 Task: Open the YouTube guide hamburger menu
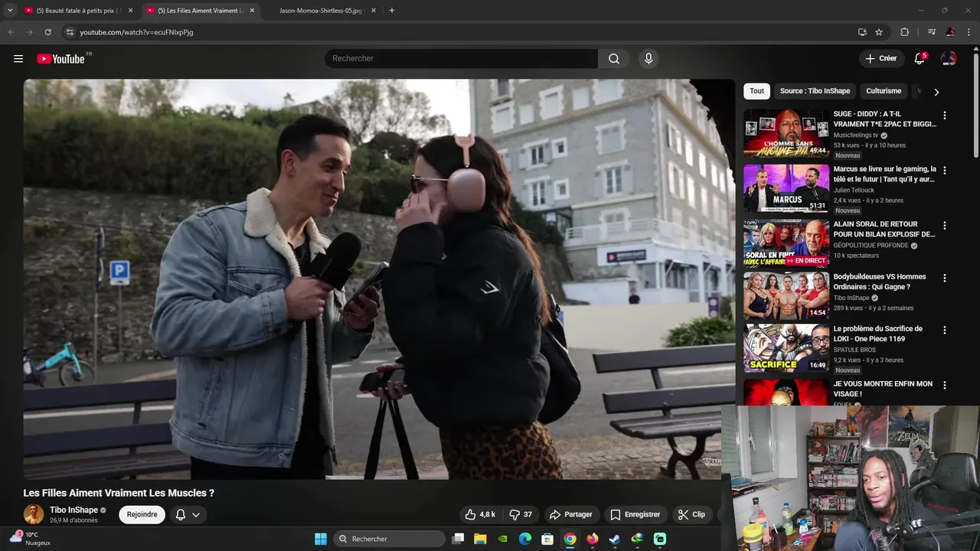(x=18, y=59)
